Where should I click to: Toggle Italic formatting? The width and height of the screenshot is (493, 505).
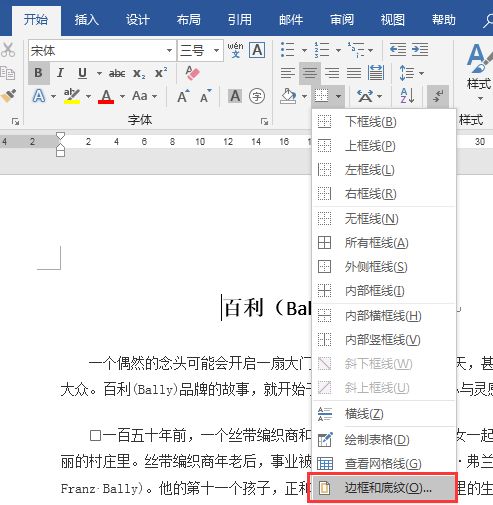click(60, 73)
